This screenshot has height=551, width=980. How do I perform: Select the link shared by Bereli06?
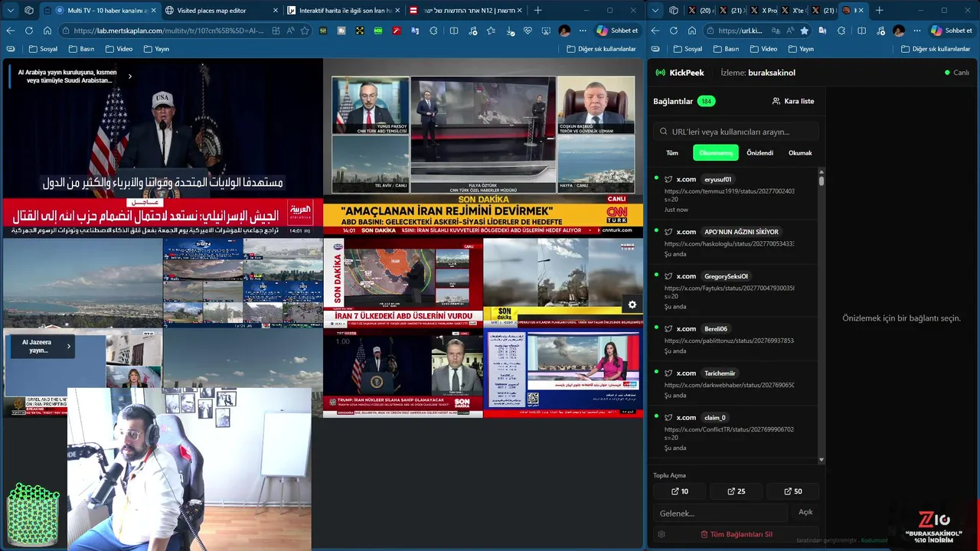tap(733, 340)
